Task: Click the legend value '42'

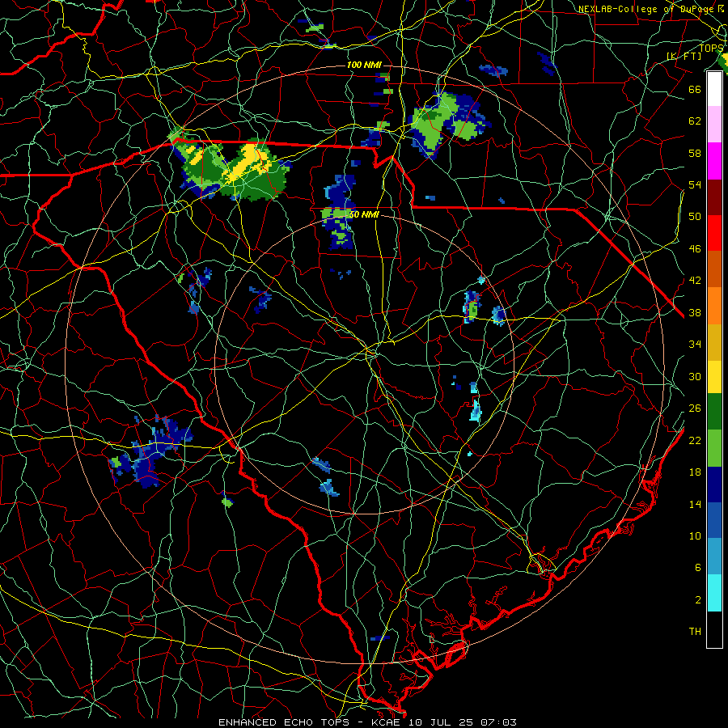Action: click(x=695, y=281)
